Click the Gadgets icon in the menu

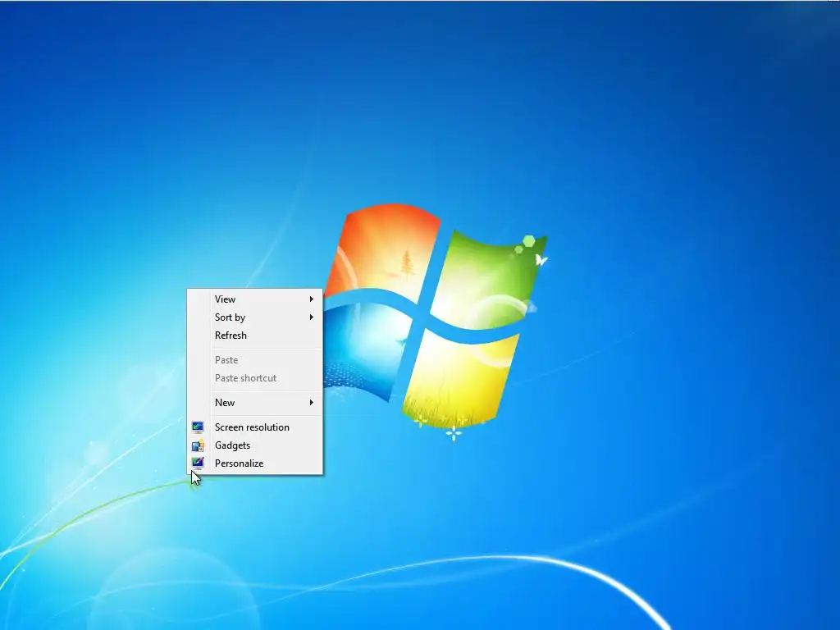coord(198,445)
